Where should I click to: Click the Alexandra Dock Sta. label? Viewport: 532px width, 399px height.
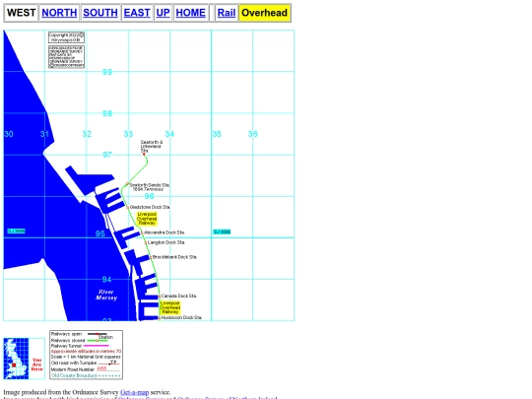(x=165, y=233)
